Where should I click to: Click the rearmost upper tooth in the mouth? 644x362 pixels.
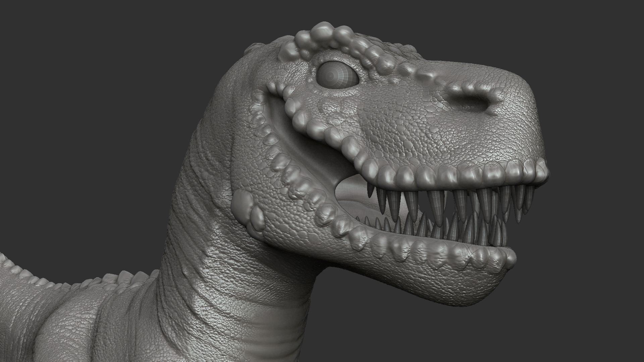370,190
